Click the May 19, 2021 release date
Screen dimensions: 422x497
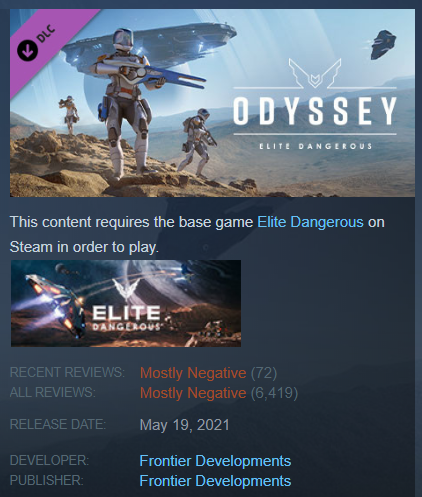click(x=185, y=425)
